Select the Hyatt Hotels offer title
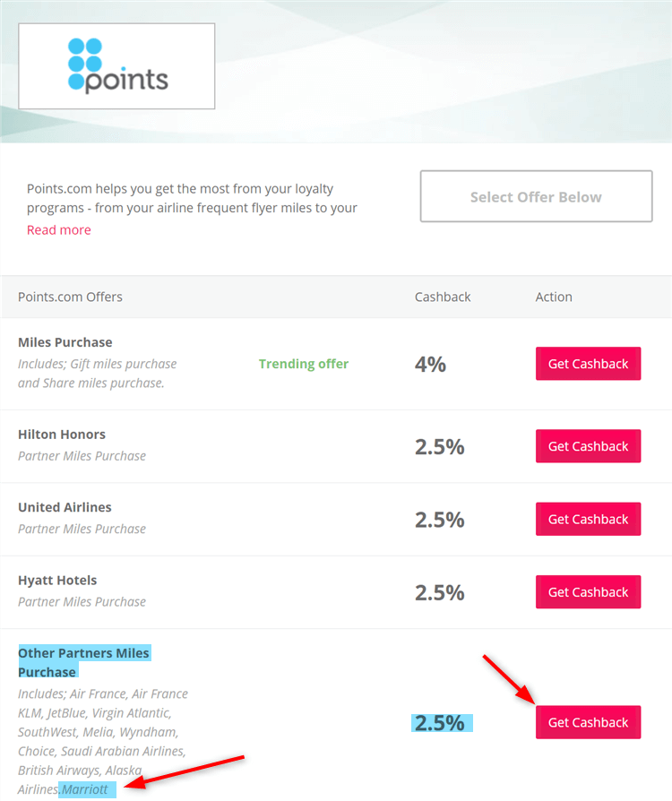Image resolution: width=672 pixels, height=801 pixels. (x=57, y=581)
